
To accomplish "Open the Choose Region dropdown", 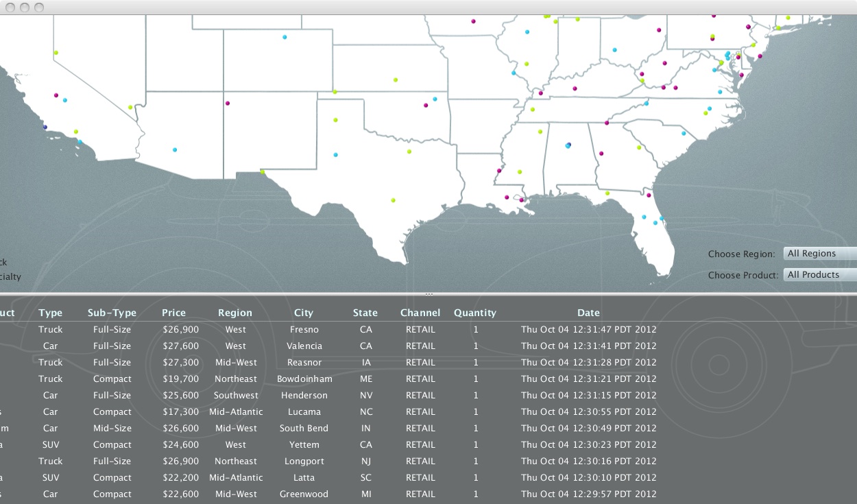I will 819,254.
